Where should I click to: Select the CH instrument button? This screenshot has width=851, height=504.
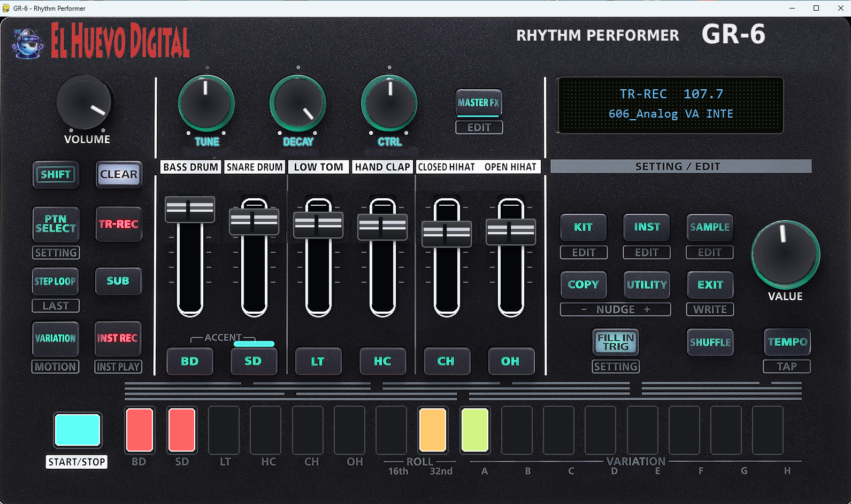click(447, 361)
